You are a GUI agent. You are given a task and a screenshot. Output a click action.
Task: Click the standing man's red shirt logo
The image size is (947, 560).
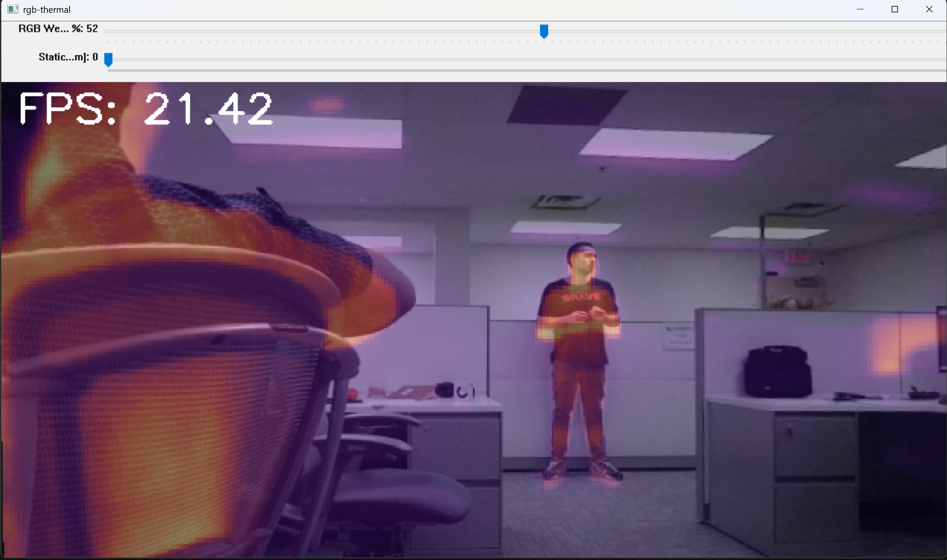[581, 297]
